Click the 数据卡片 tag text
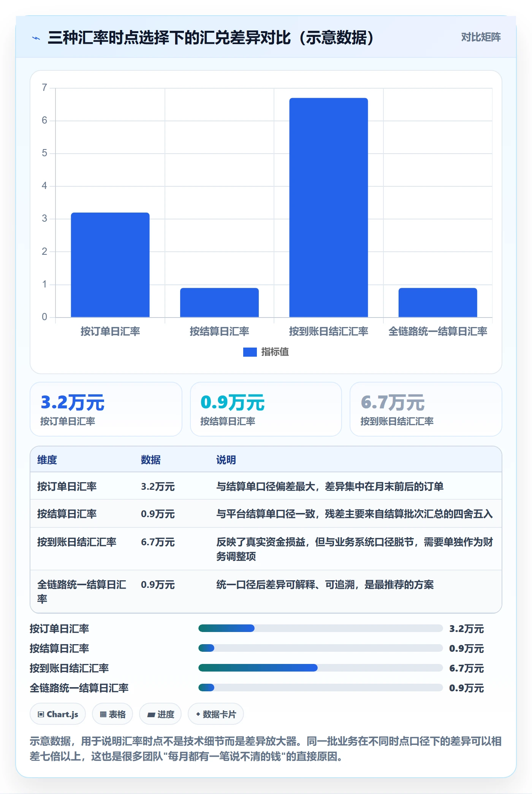Screen dimensions: 532x794 [219, 714]
